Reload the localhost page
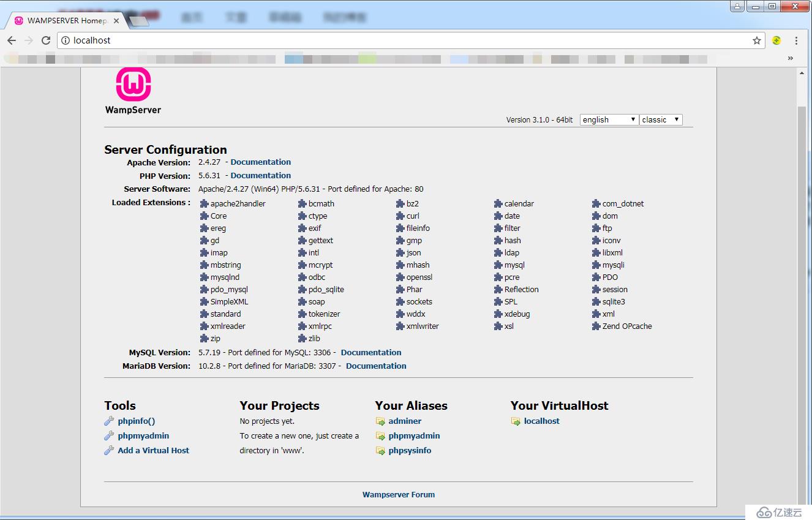812x520 pixels. (46, 40)
